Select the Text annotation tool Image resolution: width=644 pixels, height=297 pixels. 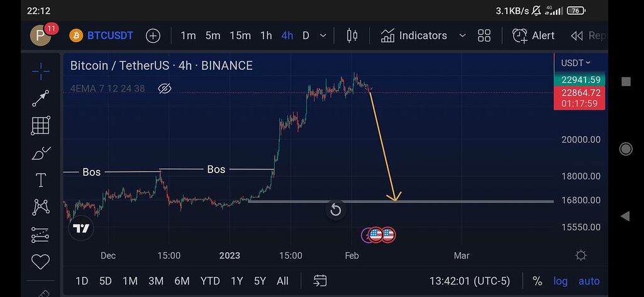40,181
